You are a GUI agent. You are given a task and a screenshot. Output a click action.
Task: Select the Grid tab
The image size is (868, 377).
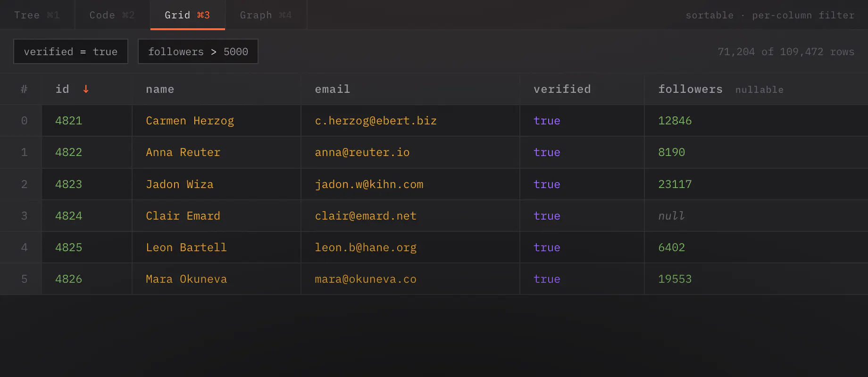coord(188,15)
